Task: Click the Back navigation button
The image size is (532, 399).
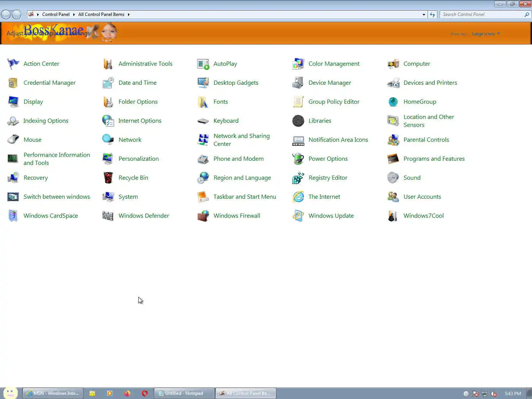Action: 6,14
